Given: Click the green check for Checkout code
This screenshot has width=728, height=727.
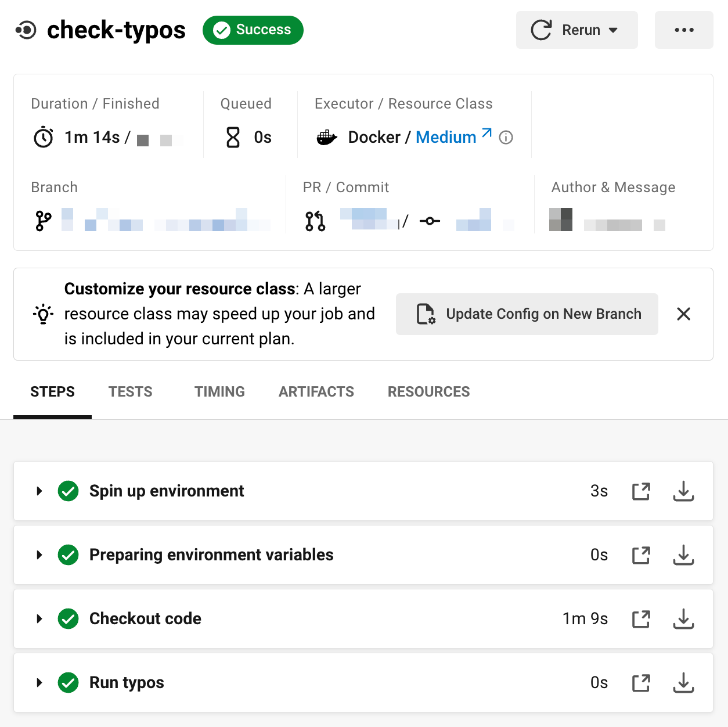Looking at the screenshot, I should 69,619.
